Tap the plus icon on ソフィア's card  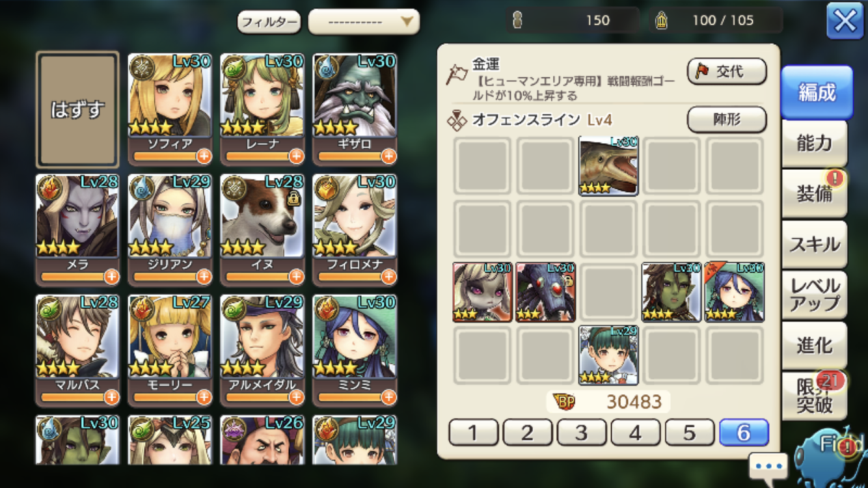(x=204, y=156)
